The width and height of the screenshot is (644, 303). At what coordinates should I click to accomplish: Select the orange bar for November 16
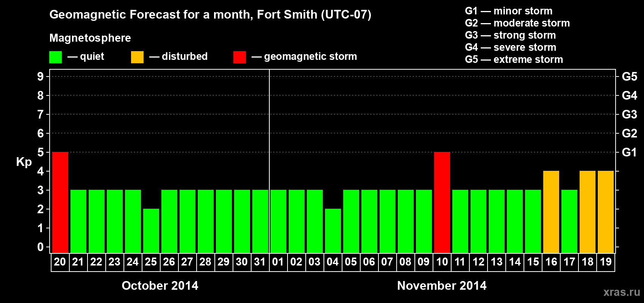pyautogui.click(x=551, y=212)
